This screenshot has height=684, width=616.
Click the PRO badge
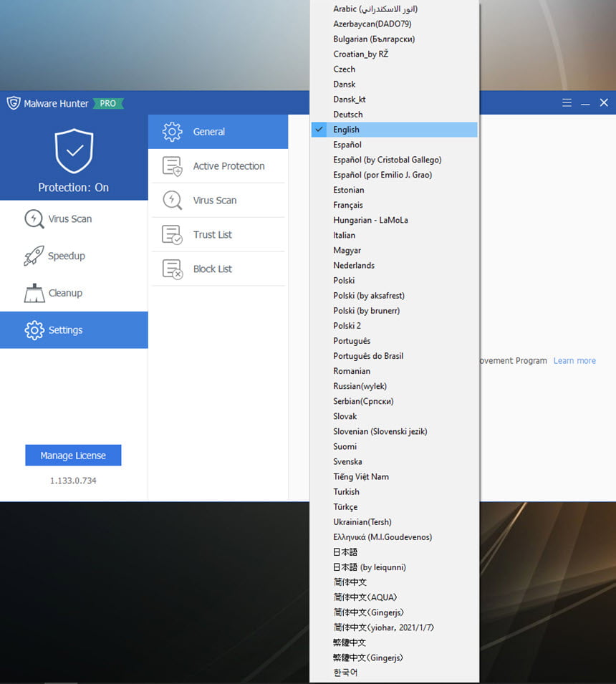click(108, 103)
